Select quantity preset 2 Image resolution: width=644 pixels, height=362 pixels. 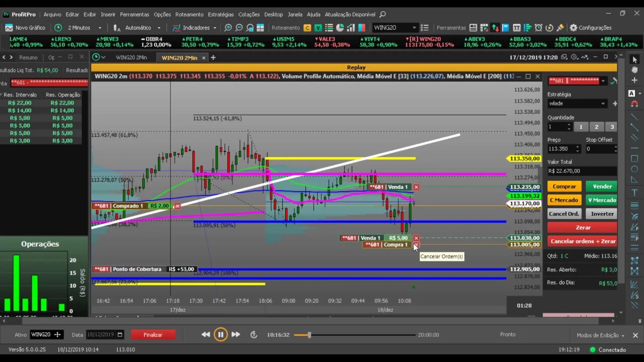tap(596, 127)
